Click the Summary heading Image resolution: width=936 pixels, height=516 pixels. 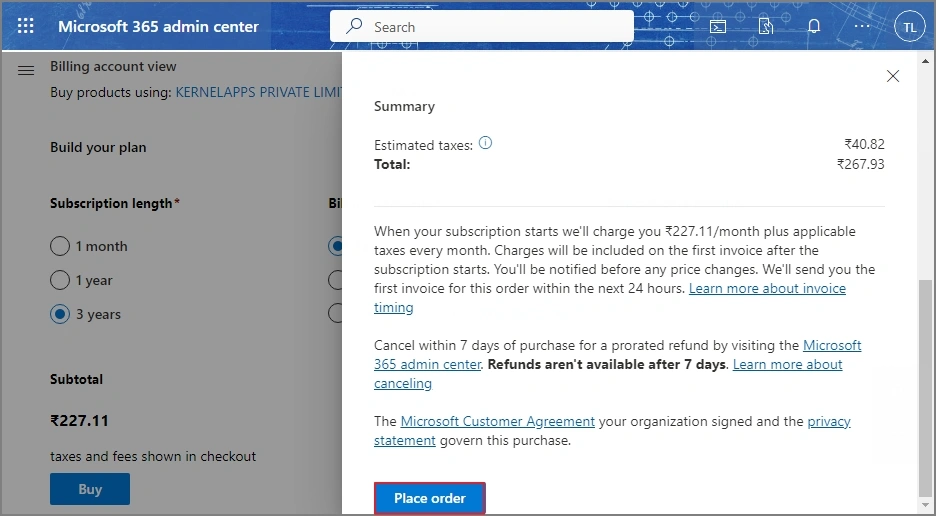[x=404, y=106]
